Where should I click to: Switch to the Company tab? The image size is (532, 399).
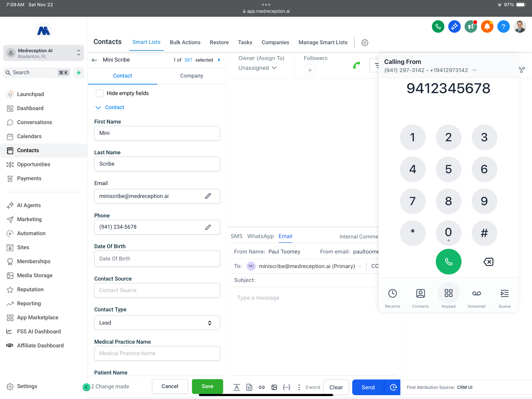(192, 76)
